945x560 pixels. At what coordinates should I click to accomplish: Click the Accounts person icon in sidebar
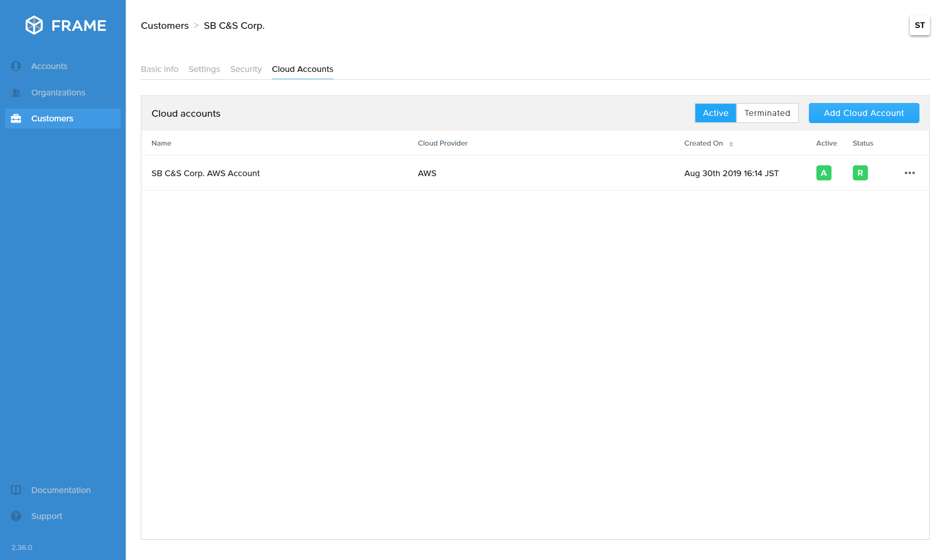(16, 66)
